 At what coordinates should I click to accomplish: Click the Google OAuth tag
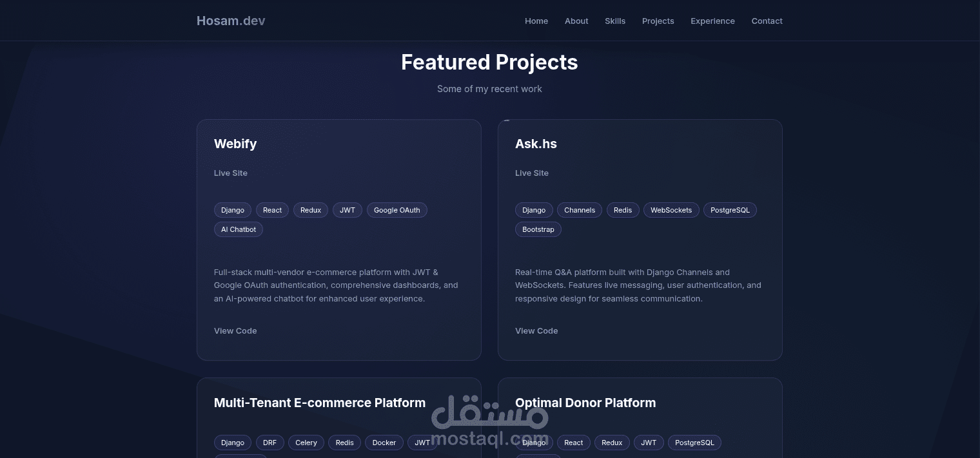(397, 210)
